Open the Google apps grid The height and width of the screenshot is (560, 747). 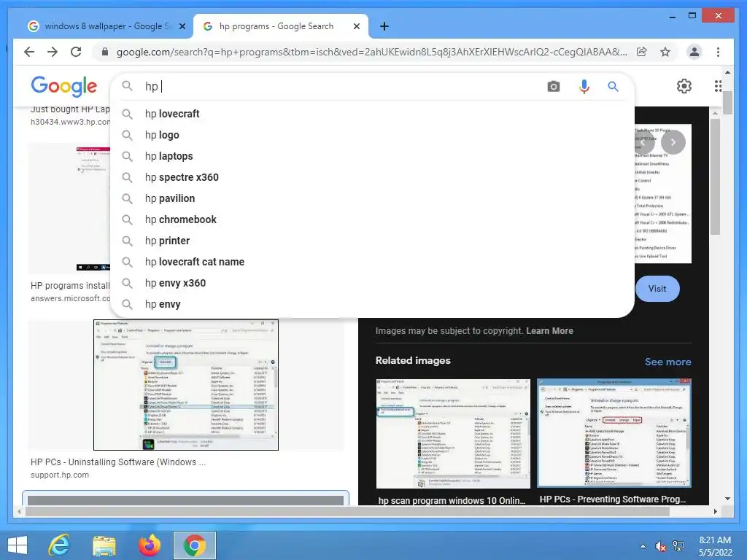tap(718, 86)
